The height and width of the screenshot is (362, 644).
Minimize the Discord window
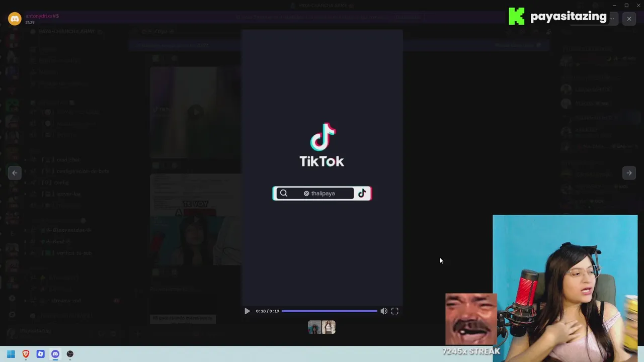[614, 5]
